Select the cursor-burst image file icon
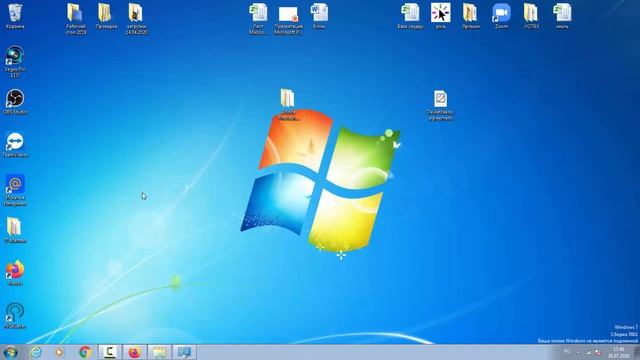The height and width of the screenshot is (360, 640). [x=440, y=16]
